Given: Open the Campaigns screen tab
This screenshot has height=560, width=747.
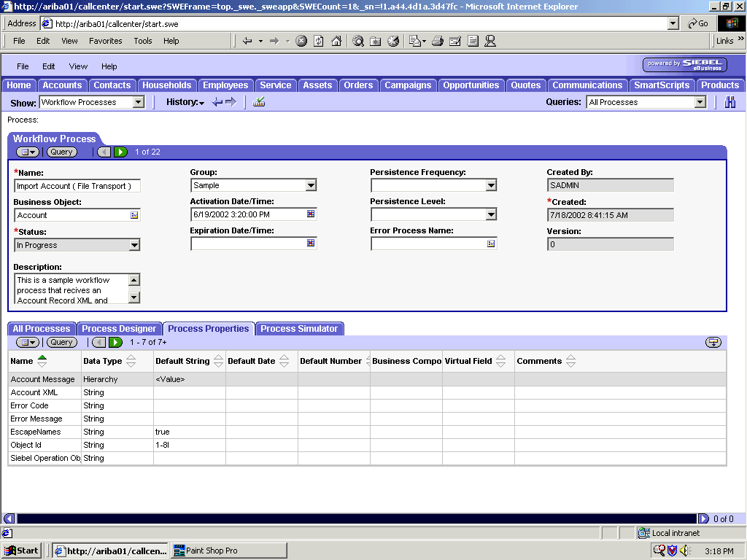Looking at the screenshot, I should click(408, 85).
